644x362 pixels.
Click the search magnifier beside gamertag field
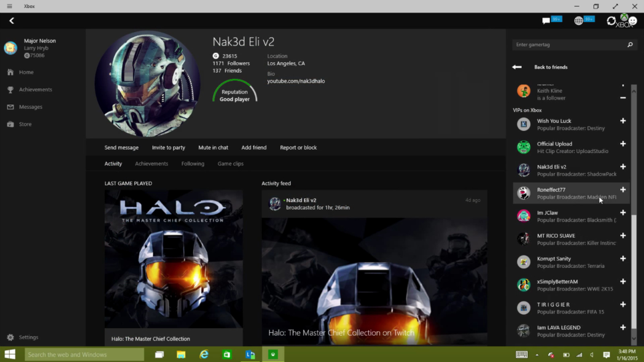[x=630, y=45]
